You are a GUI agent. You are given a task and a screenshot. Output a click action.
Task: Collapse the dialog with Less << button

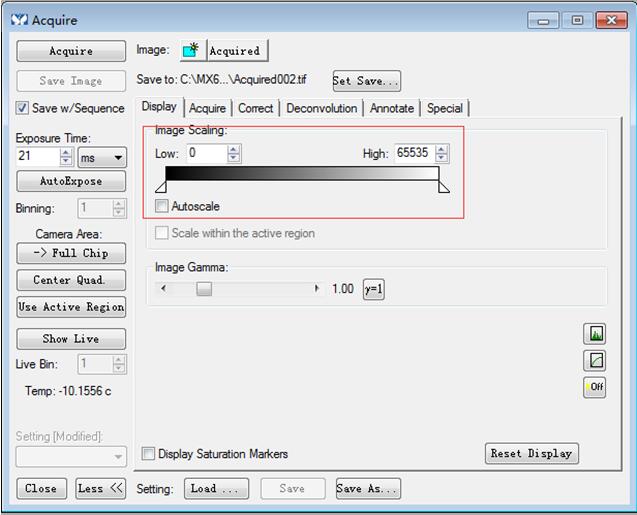tap(100, 489)
